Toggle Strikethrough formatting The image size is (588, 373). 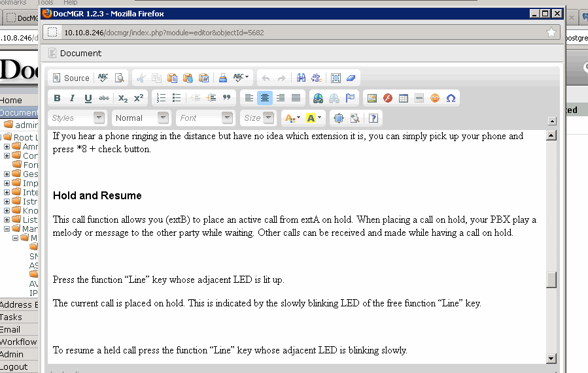[x=104, y=98]
